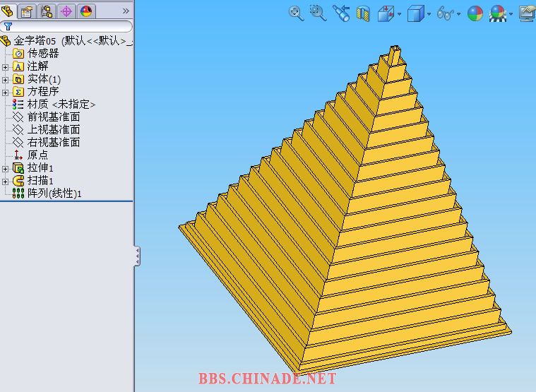The width and height of the screenshot is (536, 392).
Task: Click the feature tree filter field
Action: (x=71, y=26)
